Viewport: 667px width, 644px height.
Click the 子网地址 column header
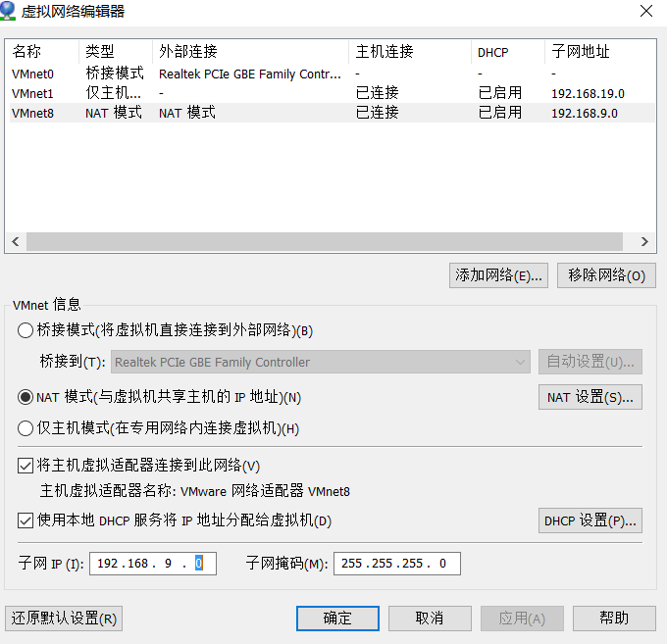pyautogui.click(x=600, y=52)
